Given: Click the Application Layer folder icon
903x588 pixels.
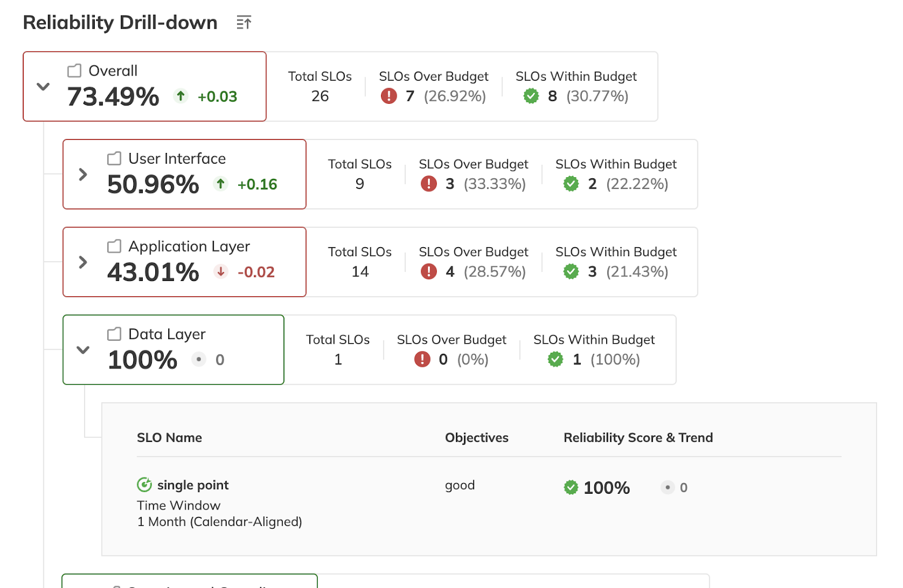Looking at the screenshot, I should click(114, 246).
